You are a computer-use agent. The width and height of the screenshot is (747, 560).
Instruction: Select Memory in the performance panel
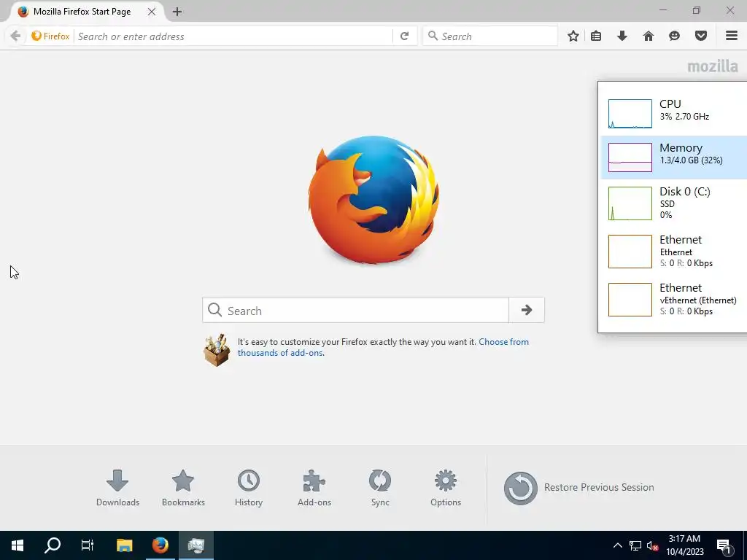tap(673, 157)
